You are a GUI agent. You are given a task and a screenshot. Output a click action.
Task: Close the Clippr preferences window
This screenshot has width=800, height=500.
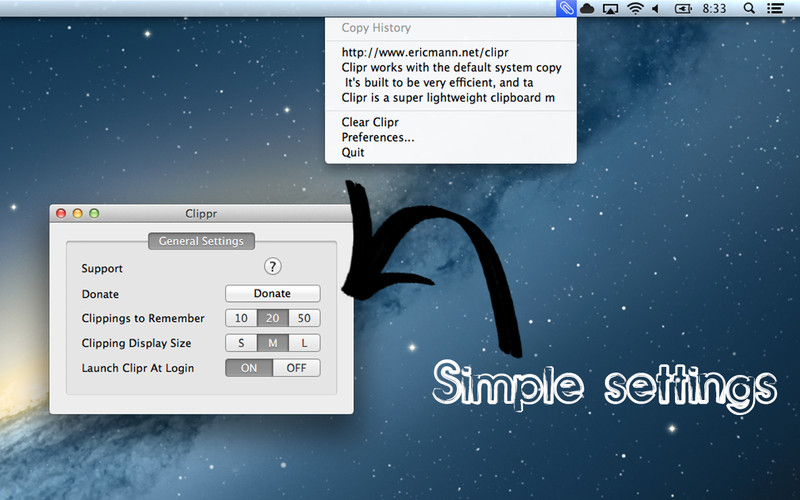tap(61, 213)
